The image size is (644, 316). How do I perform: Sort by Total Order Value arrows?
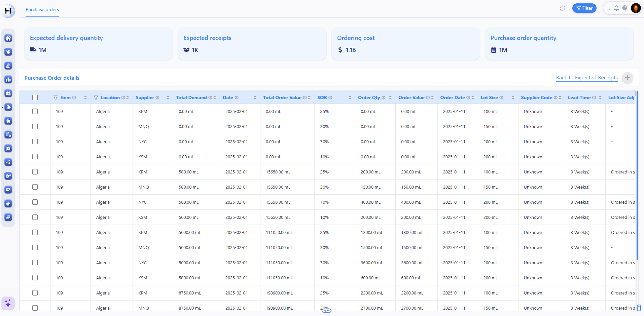[309, 97]
